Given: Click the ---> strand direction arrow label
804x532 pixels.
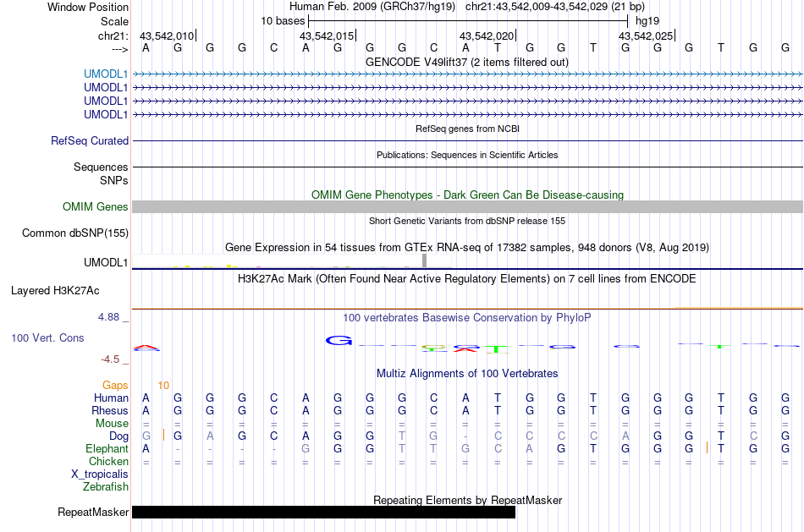Looking at the screenshot, I should click(x=120, y=49).
